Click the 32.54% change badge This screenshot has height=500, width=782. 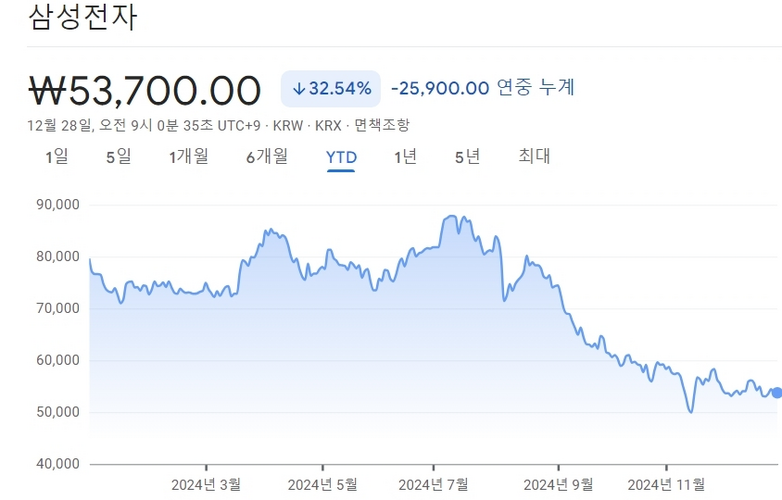point(331,89)
